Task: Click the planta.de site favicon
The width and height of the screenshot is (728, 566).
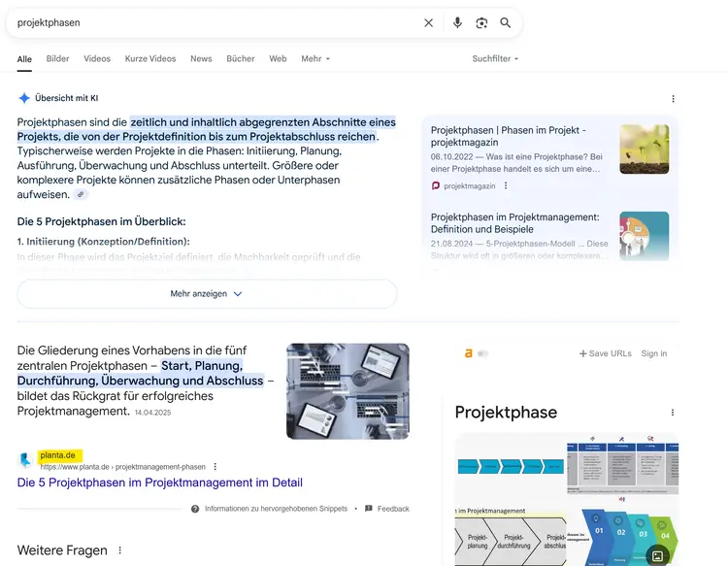Action: pyautogui.click(x=25, y=459)
